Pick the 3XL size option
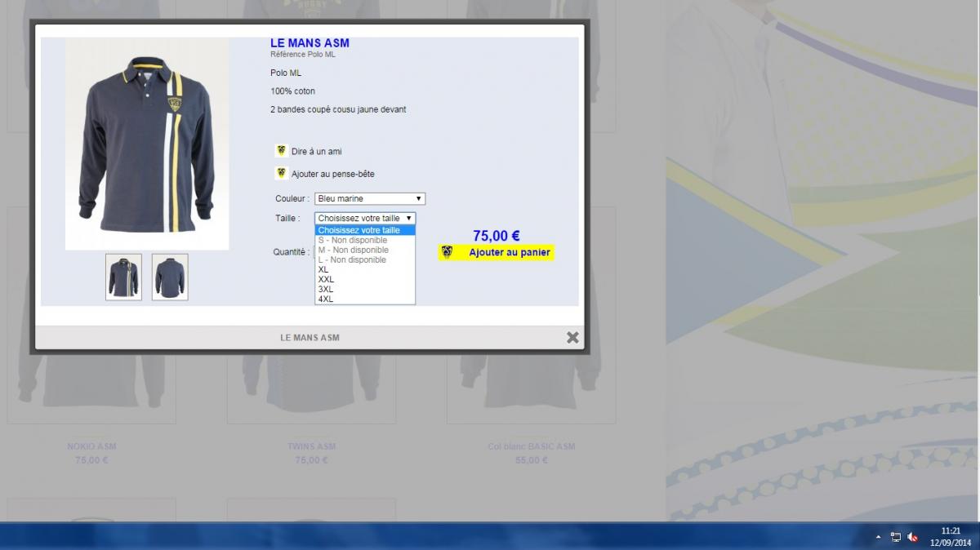The height and width of the screenshot is (550, 980). (x=365, y=289)
